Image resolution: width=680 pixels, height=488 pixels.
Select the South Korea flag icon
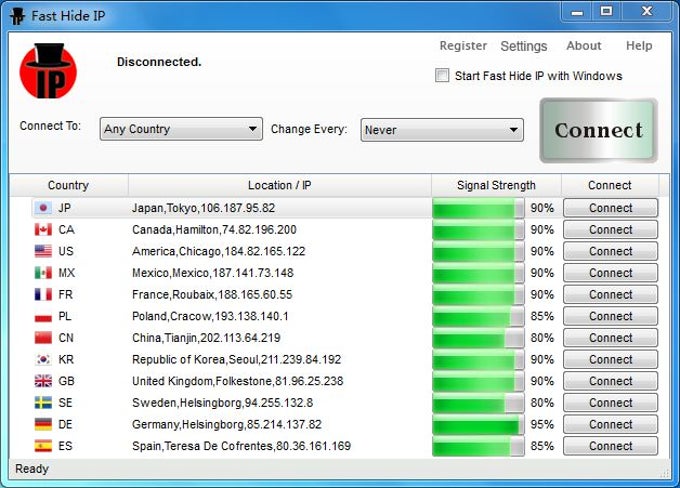tap(43, 360)
